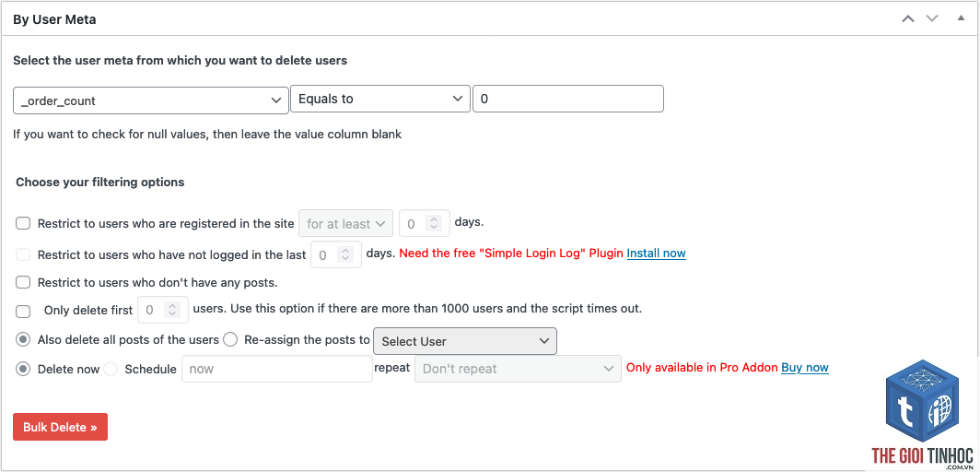Open the Select User dropdown
980x472 pixels.
click(x=465, y=341)
